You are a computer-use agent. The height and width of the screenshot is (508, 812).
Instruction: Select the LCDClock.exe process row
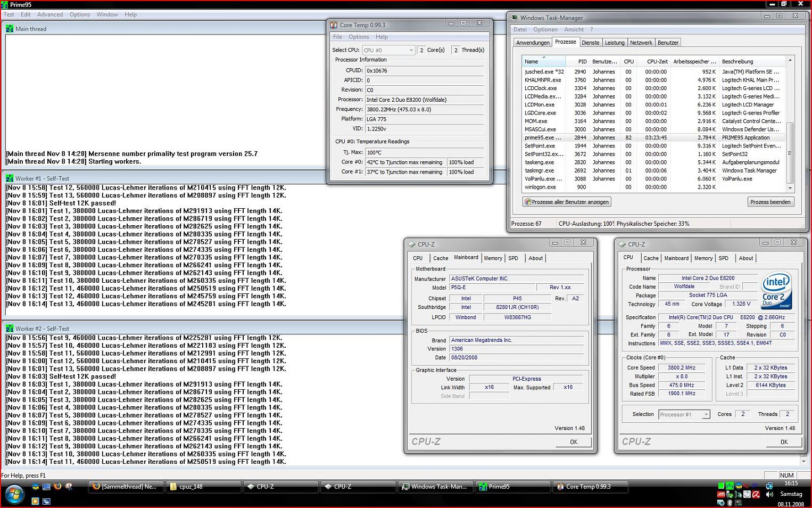coord(653,88)
